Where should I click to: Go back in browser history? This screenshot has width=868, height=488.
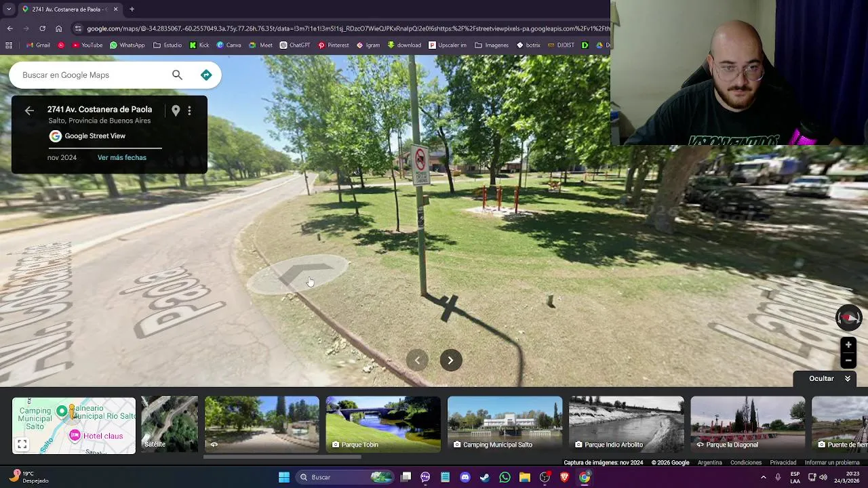click(9, 28)
